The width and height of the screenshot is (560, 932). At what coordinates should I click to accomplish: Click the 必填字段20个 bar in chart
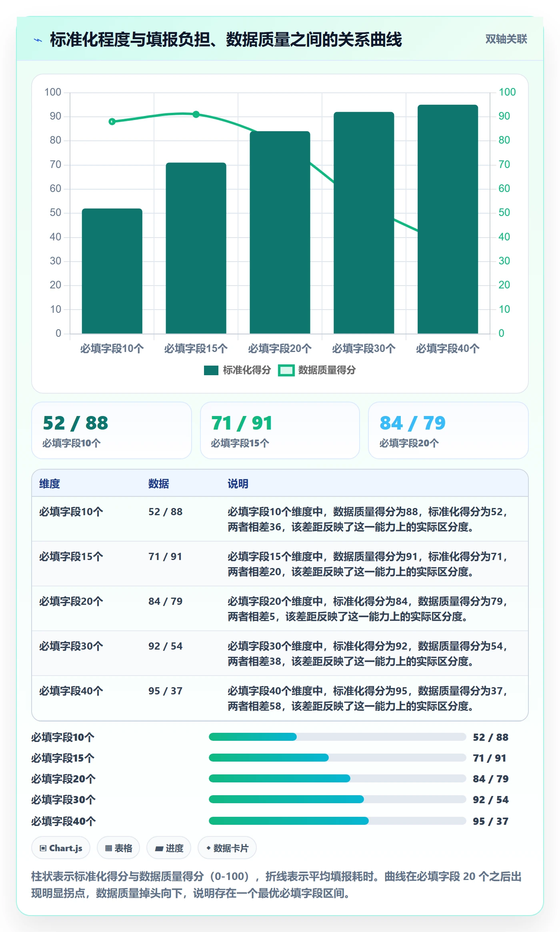pos(280,232)
